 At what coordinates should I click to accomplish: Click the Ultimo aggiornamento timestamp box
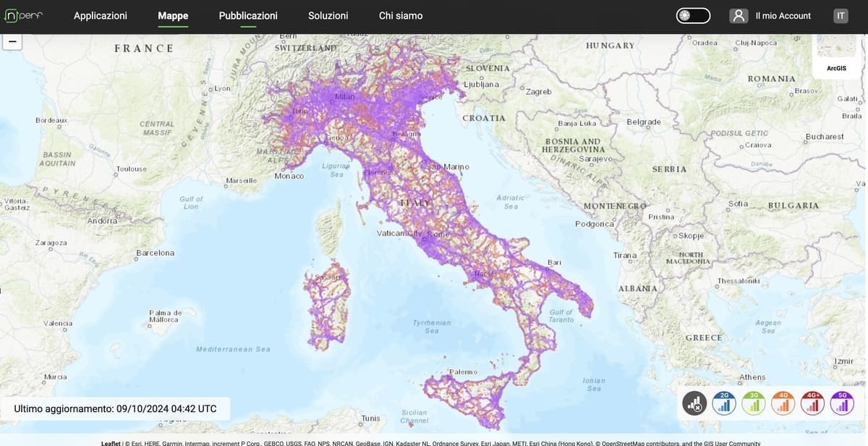click(x=116, y=408)
